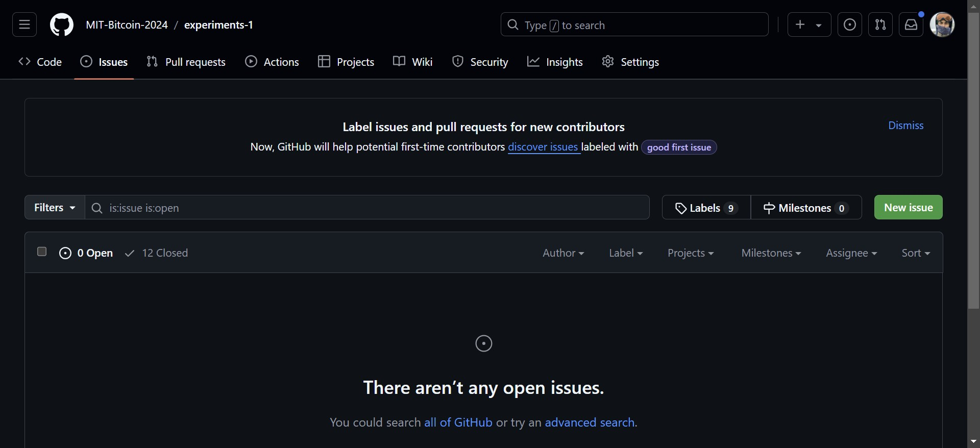Open the hamburger navigation menu

click(24, 24)
